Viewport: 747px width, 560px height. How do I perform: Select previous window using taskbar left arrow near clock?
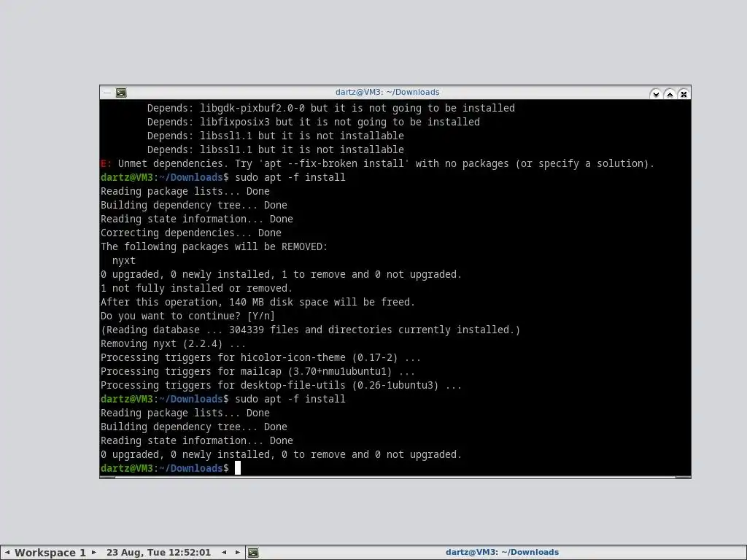click(224, 553)
